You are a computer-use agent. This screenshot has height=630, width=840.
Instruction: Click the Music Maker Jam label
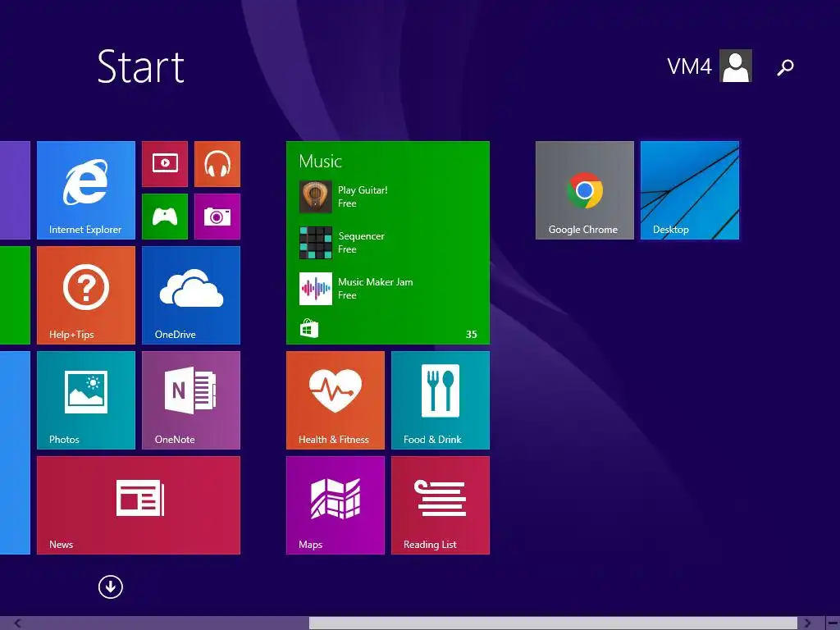[x=376, y=282]
